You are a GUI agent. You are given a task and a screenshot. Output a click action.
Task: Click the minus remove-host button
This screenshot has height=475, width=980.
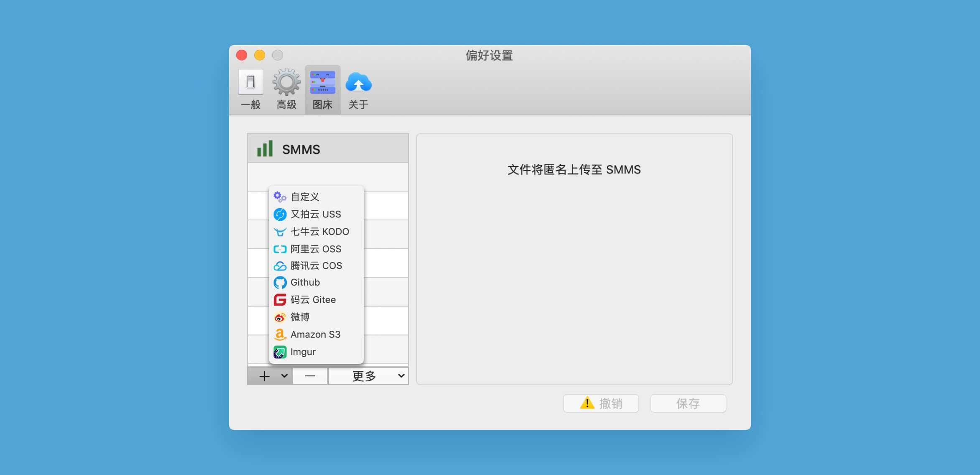click(x=310, y=376)
